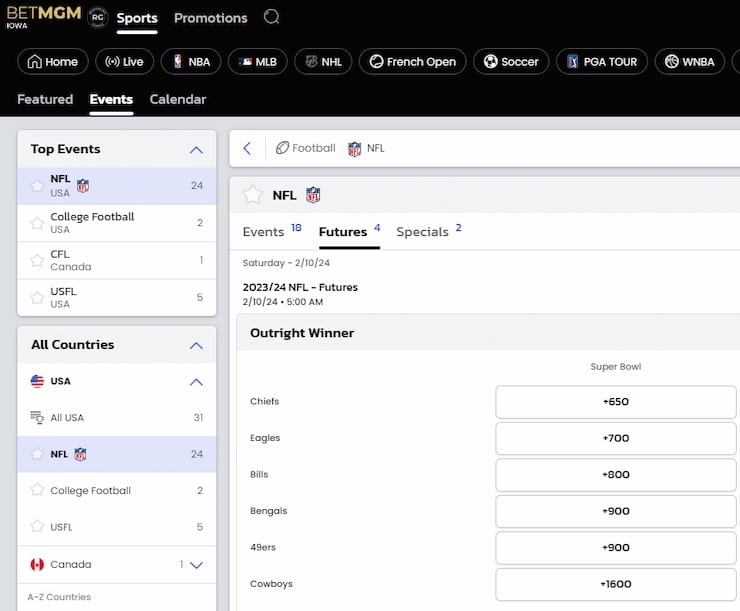740x611 pixels.
Task: Favorite NFL in Top Events
Action: coord(37,185)
